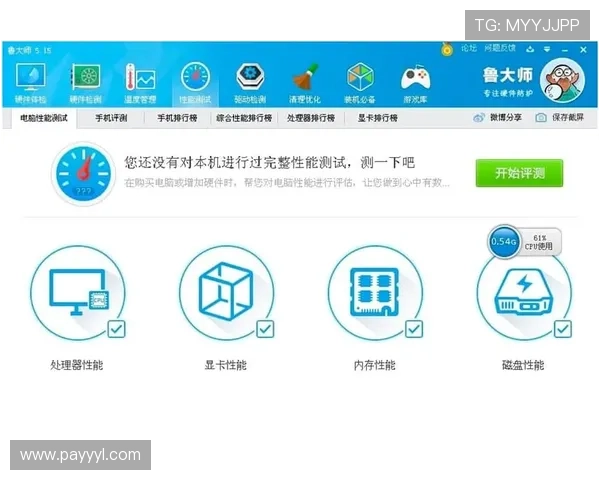Screen dimensions: 600x480
Task: Switch to 手机评测 tab
Action: (111, 118)
